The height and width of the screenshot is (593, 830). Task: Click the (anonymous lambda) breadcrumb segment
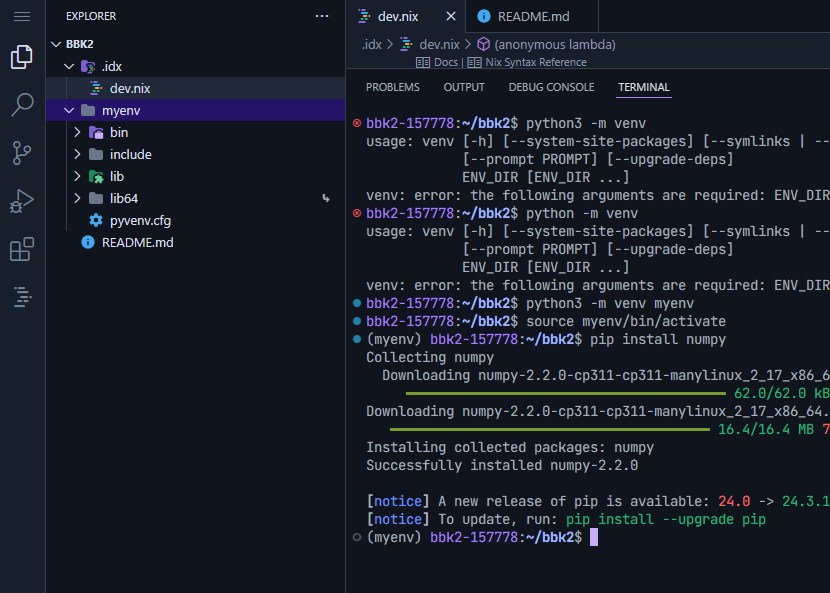point(555,44)
